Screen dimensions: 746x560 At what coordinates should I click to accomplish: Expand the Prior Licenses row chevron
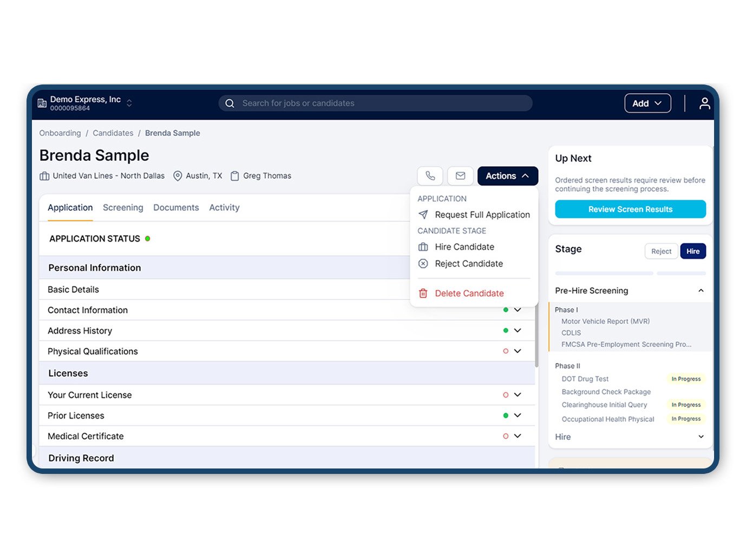tap(518, 415)
